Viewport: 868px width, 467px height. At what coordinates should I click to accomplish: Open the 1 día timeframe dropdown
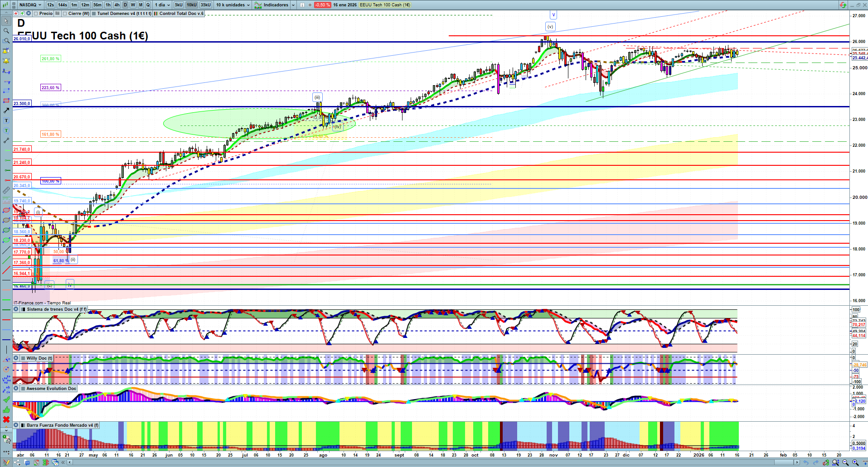tap(162, 5)
